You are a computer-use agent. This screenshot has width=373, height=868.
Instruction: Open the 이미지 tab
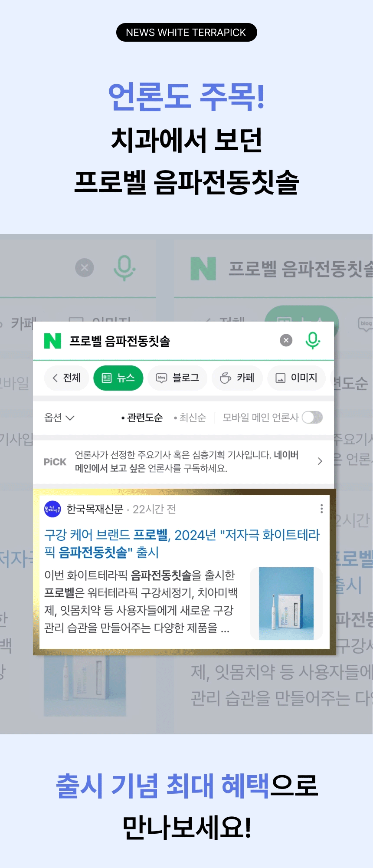pyautogui.click(x=297, y=378)
